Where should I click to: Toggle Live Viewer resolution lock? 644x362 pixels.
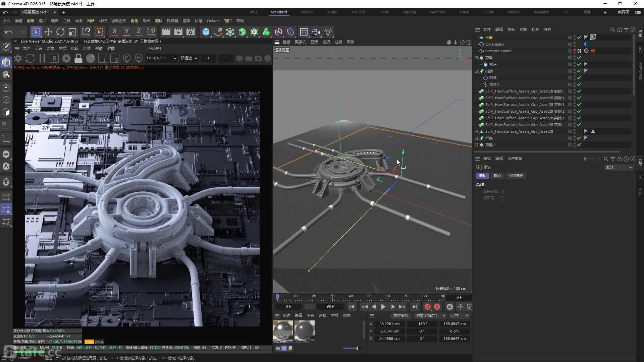pyautogui.click(x=78, y=58)
